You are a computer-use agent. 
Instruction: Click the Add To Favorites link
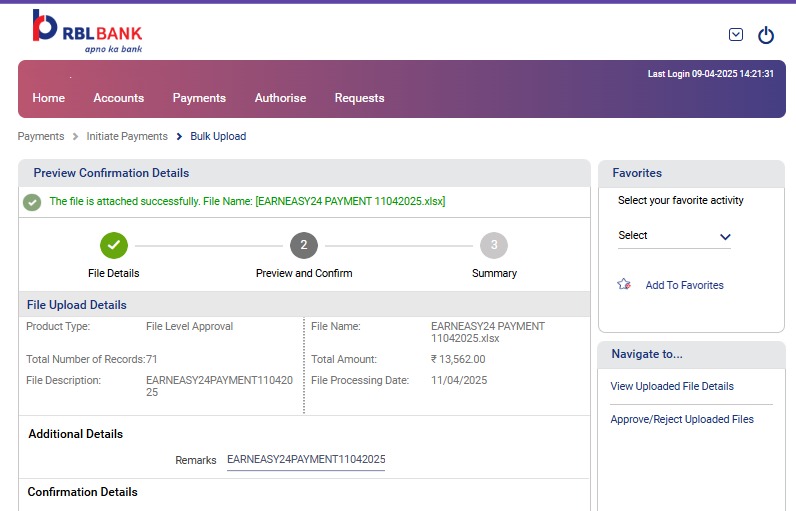[x=684, y=285]
